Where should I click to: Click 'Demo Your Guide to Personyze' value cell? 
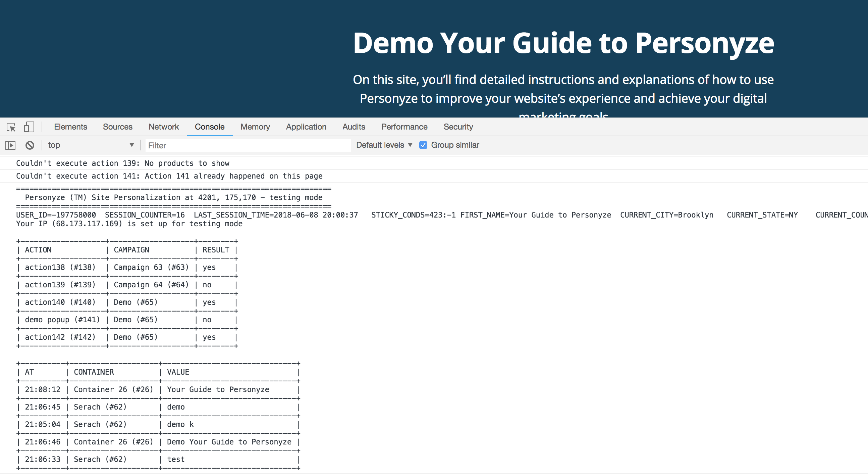coord(229,442)
